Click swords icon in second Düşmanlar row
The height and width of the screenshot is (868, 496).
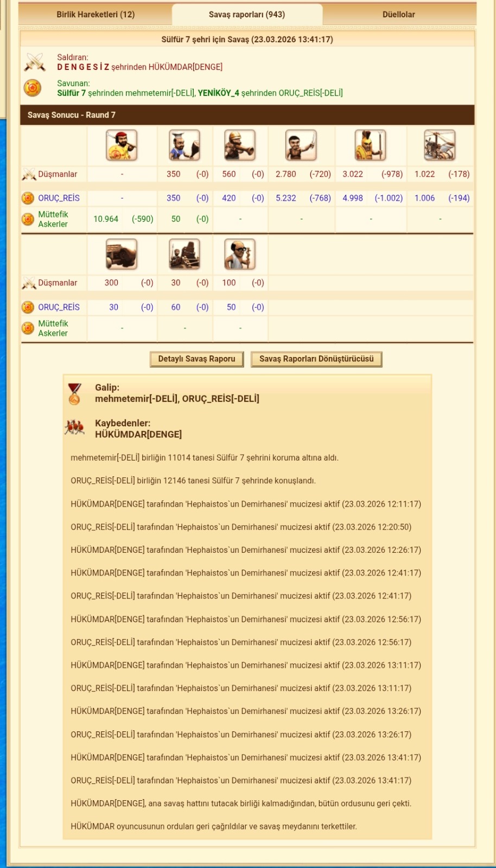[29, 283]
